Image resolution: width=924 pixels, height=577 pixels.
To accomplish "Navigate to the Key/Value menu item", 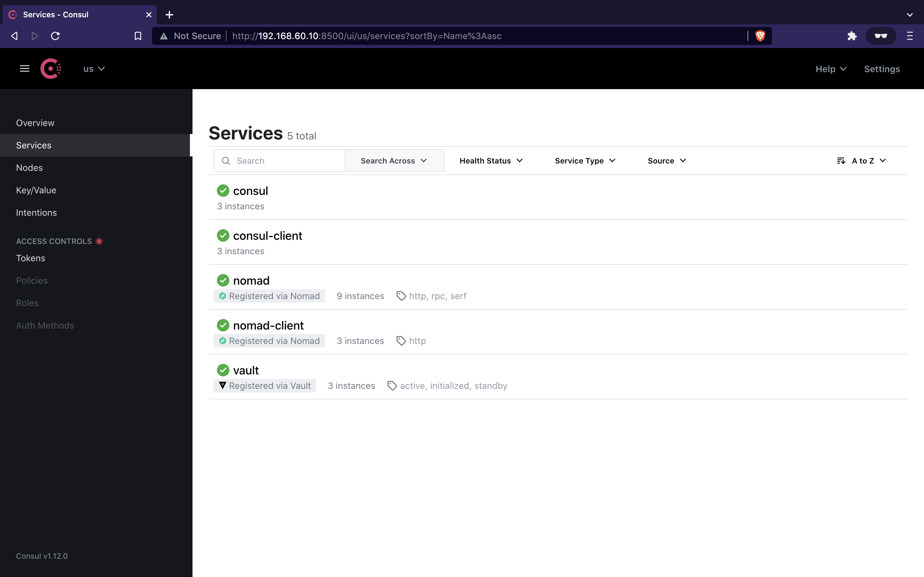I will click(x=37, y=190).
